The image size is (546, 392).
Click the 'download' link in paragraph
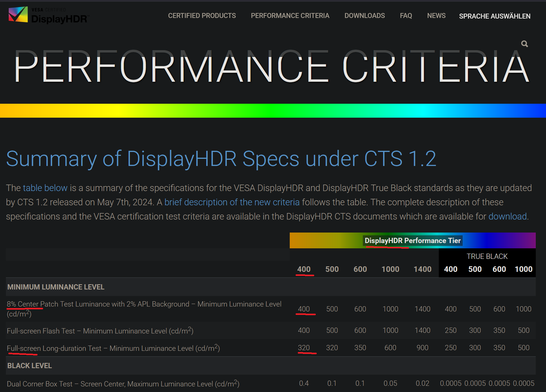[508, 216]
